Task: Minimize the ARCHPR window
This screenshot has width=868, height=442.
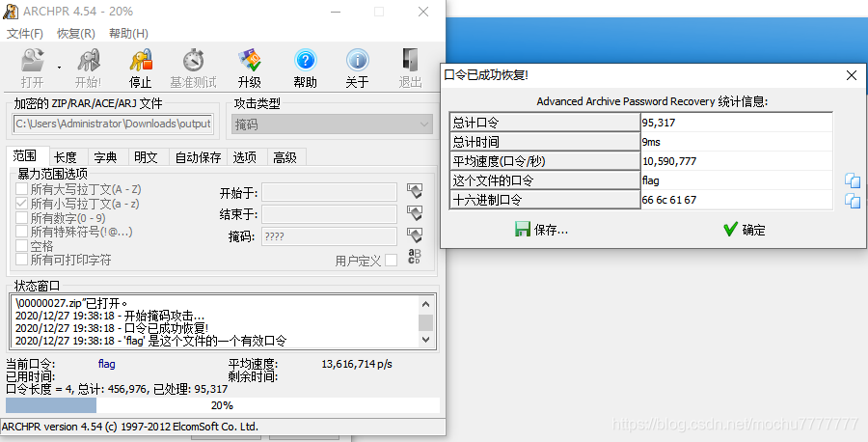Action: [335, 12]
